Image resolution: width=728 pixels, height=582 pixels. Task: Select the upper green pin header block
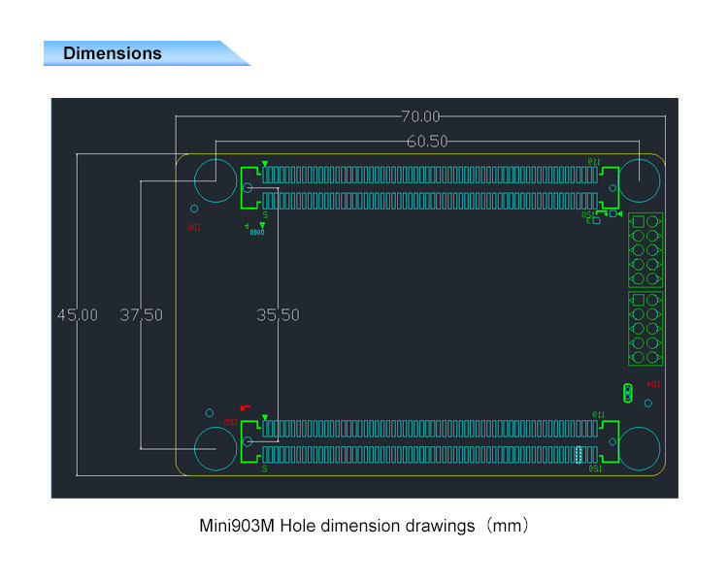(645, 250)
